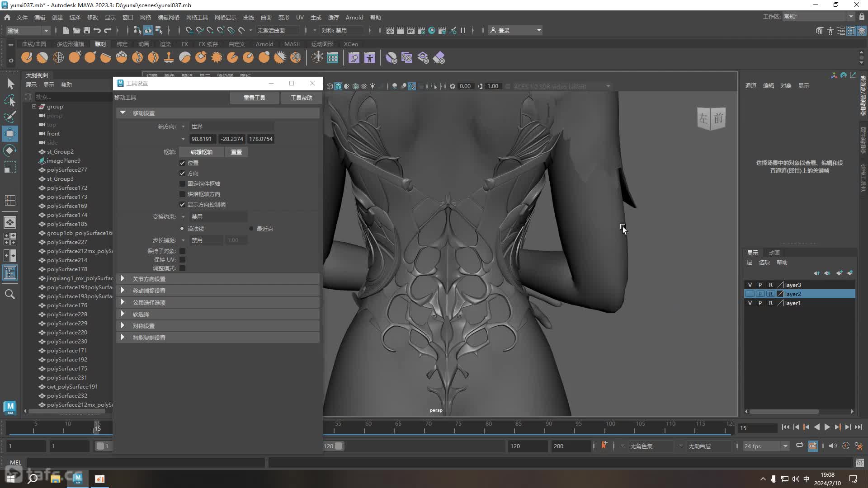Activate the Lasso select tool
This screenshot has width=868, height=488.
click(10, 100)
